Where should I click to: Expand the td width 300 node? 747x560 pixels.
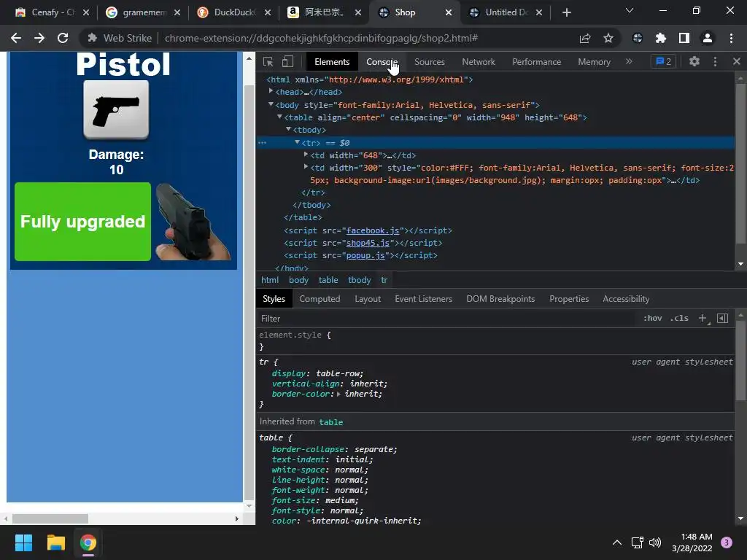click(x=306, y=167)
